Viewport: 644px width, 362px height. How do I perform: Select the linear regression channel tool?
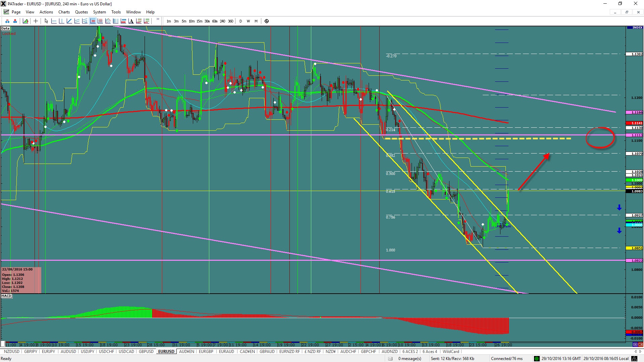tap(85, 21)
